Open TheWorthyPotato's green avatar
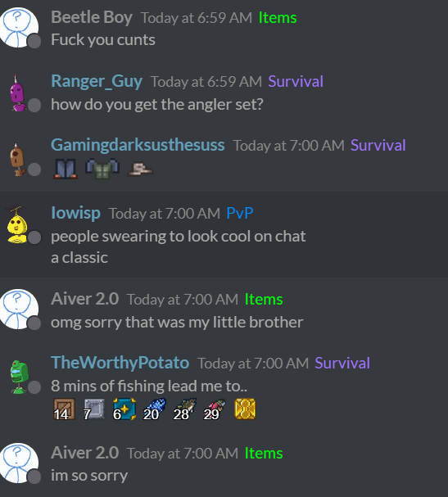 tap(19, 377)
